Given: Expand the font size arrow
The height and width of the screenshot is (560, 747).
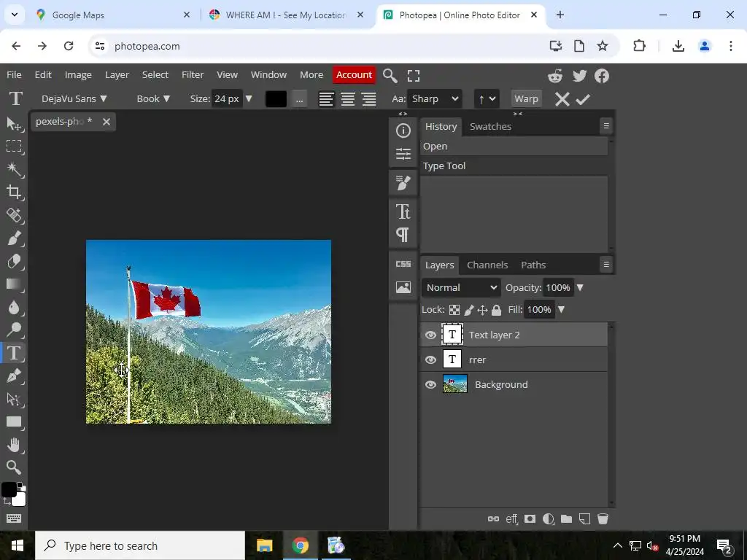Looking at the screenshot, I should point(249,99).
